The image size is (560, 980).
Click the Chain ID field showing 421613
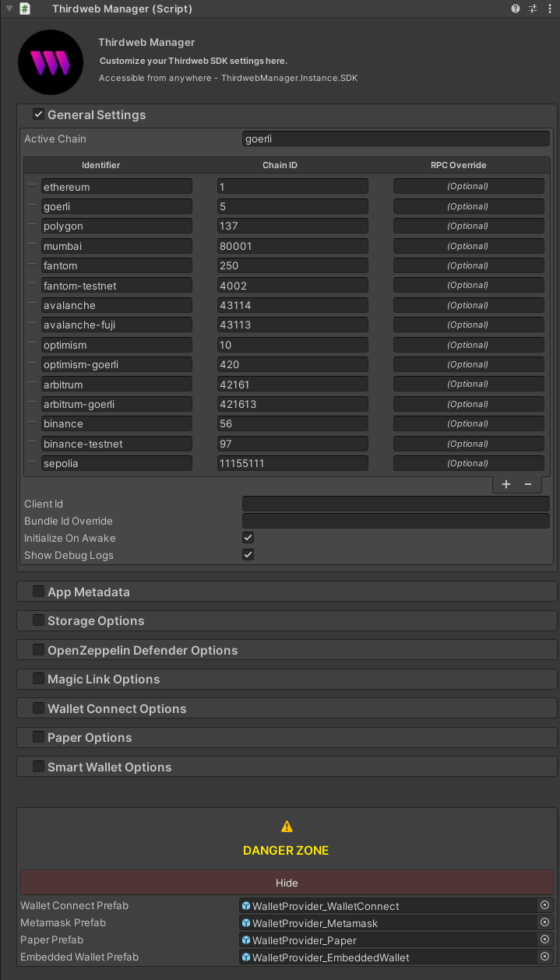[293, 404]
